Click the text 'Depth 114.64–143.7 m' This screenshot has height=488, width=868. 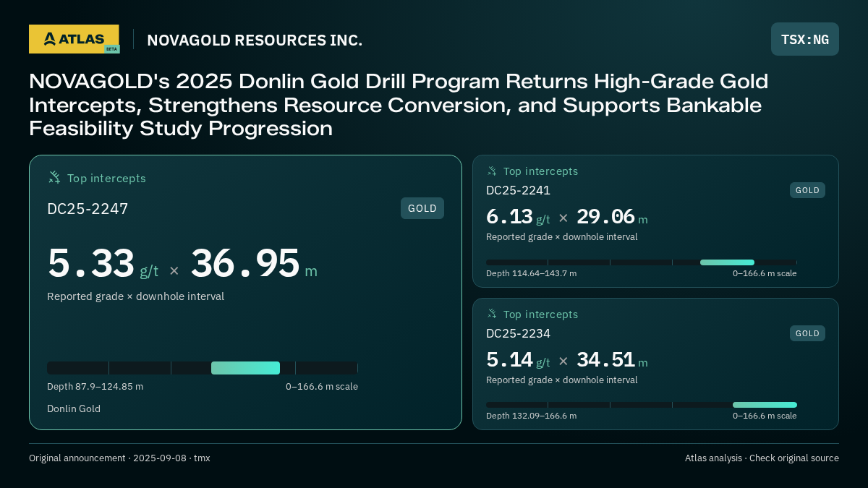pos(531,273)
